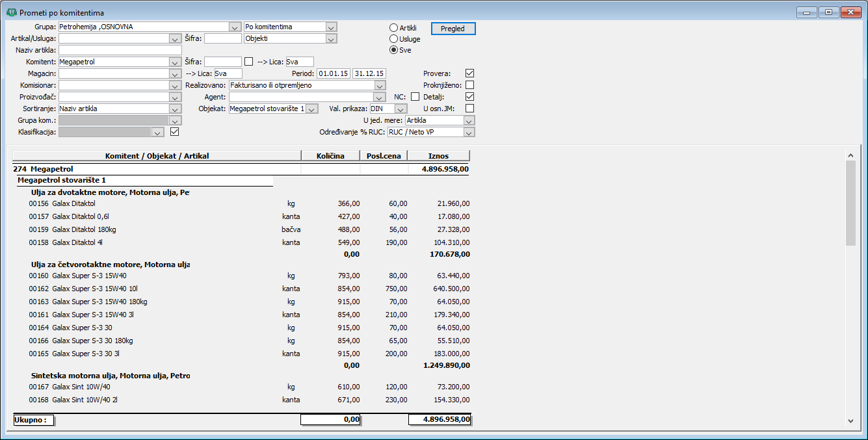
Task: Select the Megapetrol stovarište 1 row
Action: [x=145, y=180]
